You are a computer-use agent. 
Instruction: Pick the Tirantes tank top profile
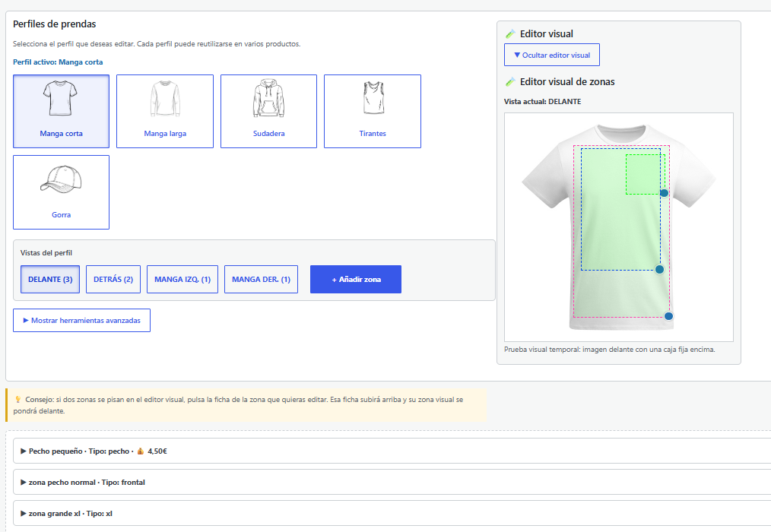pos(373,111)
